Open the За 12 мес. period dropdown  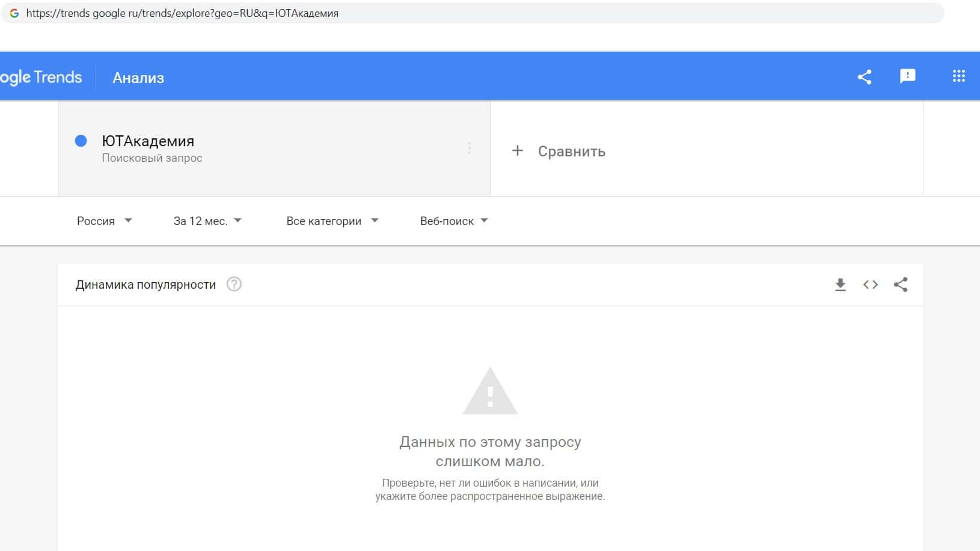207,221
